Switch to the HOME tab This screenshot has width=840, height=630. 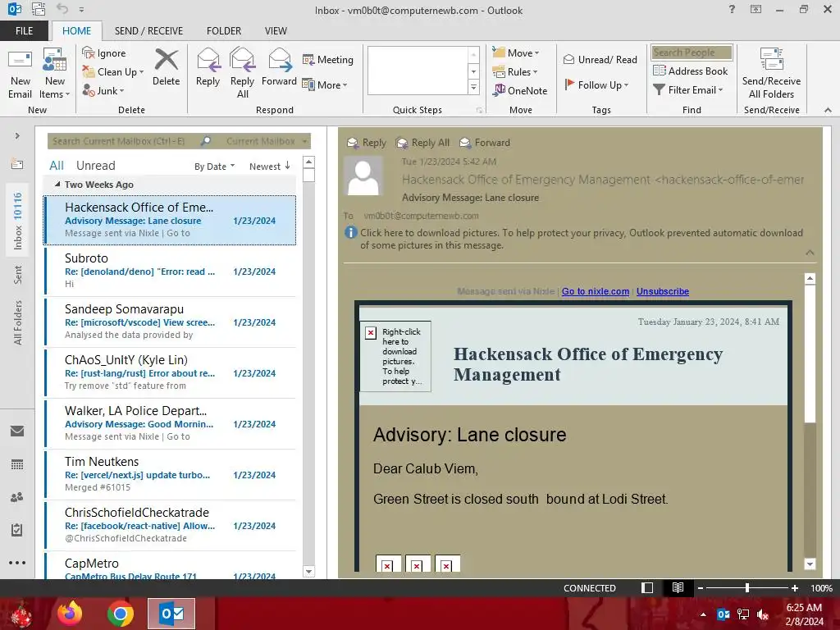pyautogui.click(x=76, y=30)
